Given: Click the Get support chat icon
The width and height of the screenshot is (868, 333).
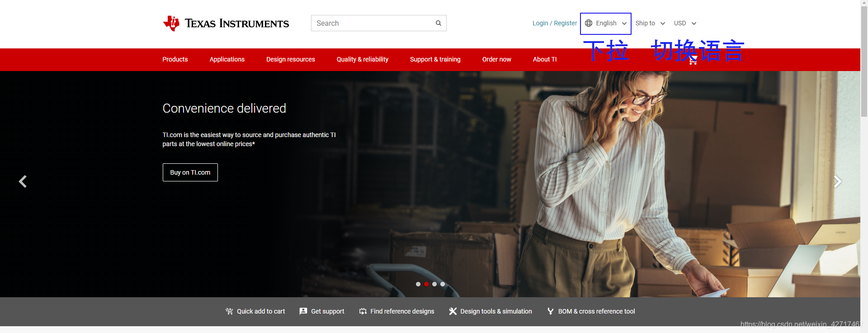Looking at the screenshot, I should (303, 311).
